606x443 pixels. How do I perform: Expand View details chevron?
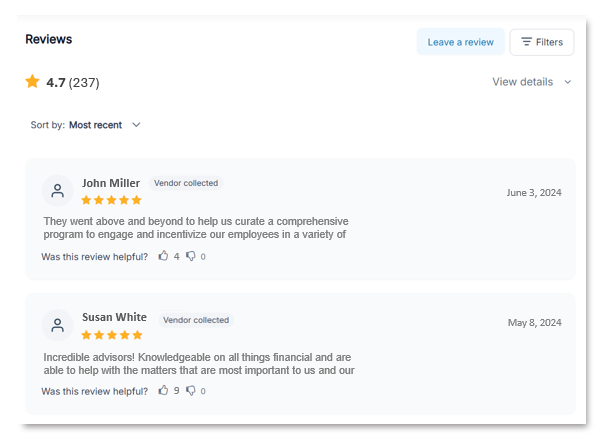point(568,82)
